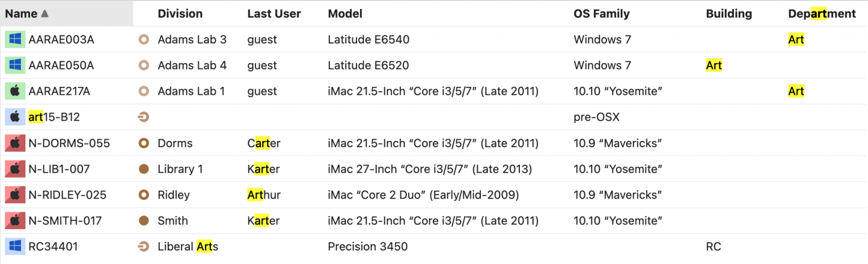Click the Last User column header
868x264 pixels.
pos(274,14)
